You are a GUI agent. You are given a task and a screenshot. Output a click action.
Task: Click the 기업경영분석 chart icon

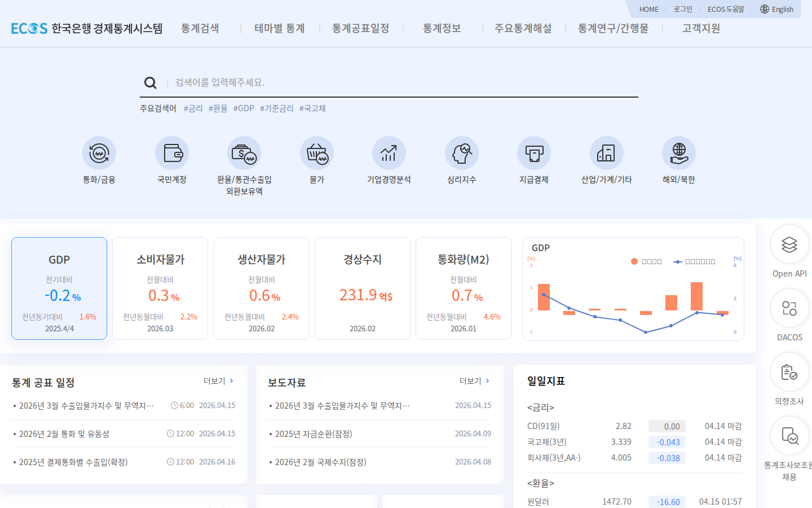389,153
